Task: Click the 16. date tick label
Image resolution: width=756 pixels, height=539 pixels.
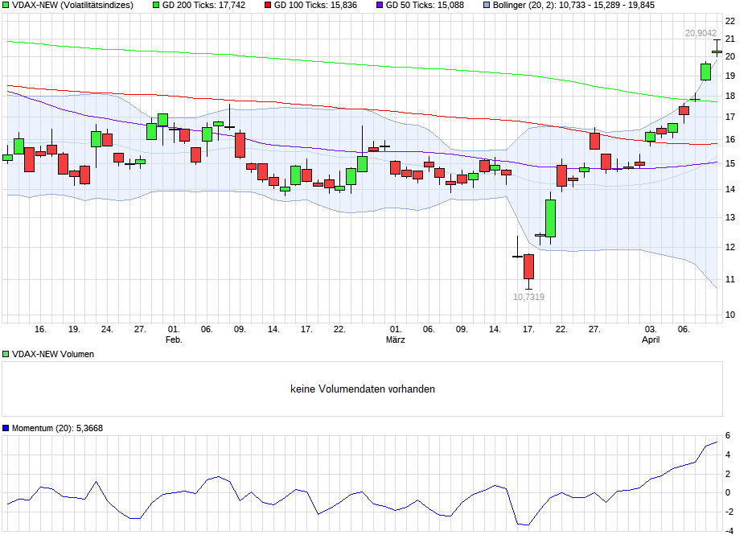Action: click(40, 329)
